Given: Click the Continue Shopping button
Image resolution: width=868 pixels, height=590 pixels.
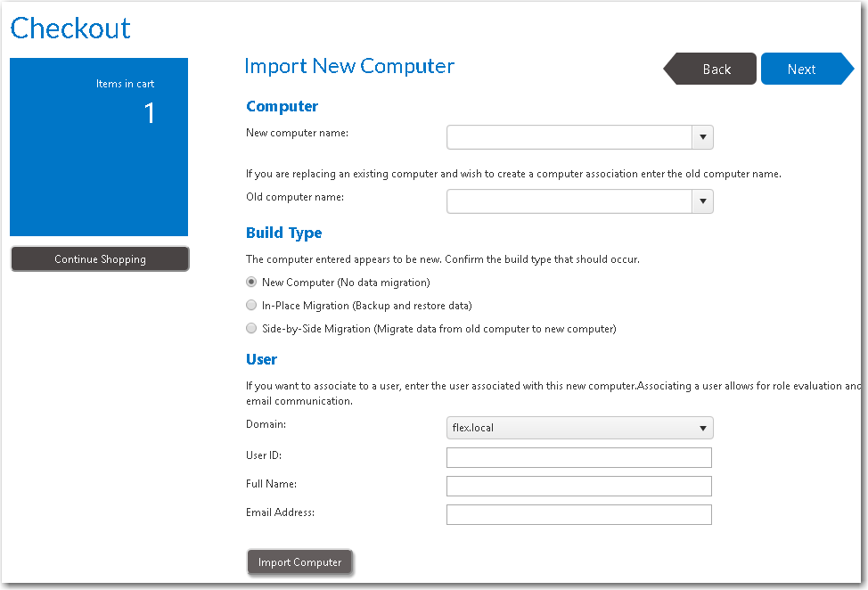Looking at the screenshot, I should (x=100, y=259).
